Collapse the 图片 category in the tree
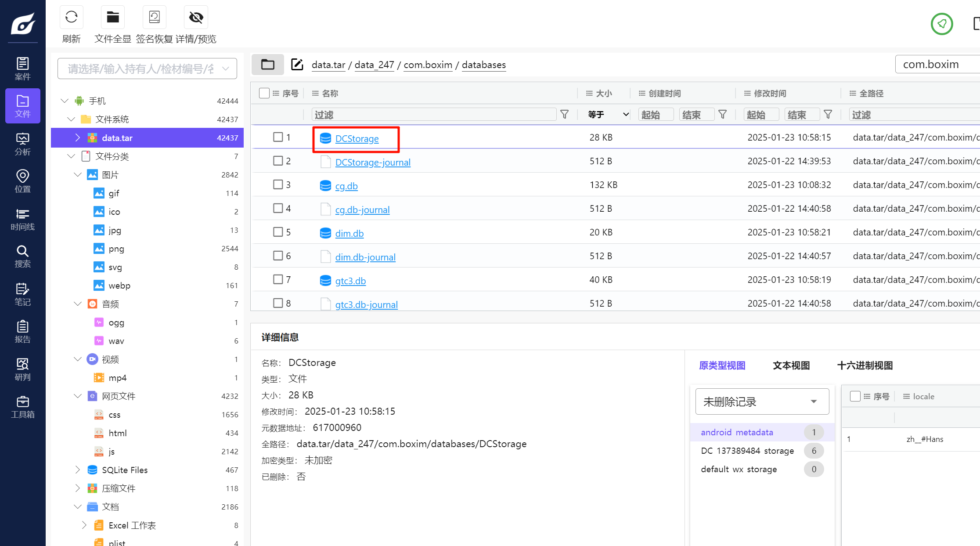Image resolution: width=980 pixels, height=546 pixels. [x=78, y=175]
